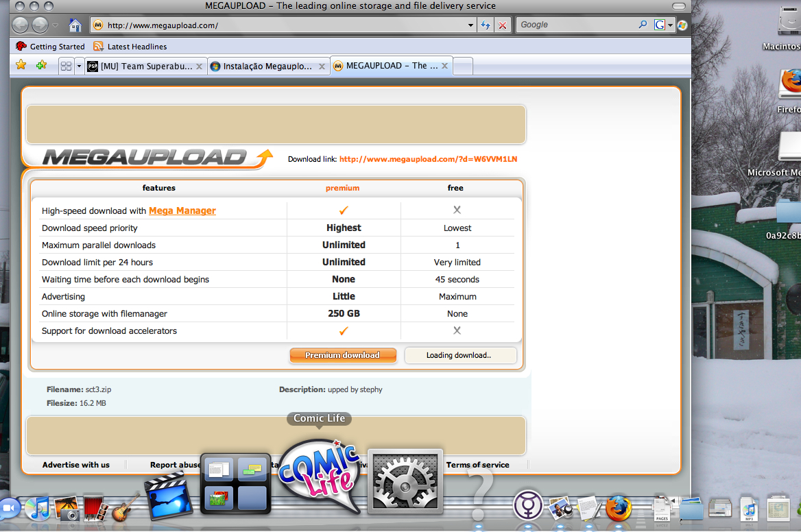This screenshot has width=801, height=532.
Task: Click the Premium download button
Action: coord(343,355)
